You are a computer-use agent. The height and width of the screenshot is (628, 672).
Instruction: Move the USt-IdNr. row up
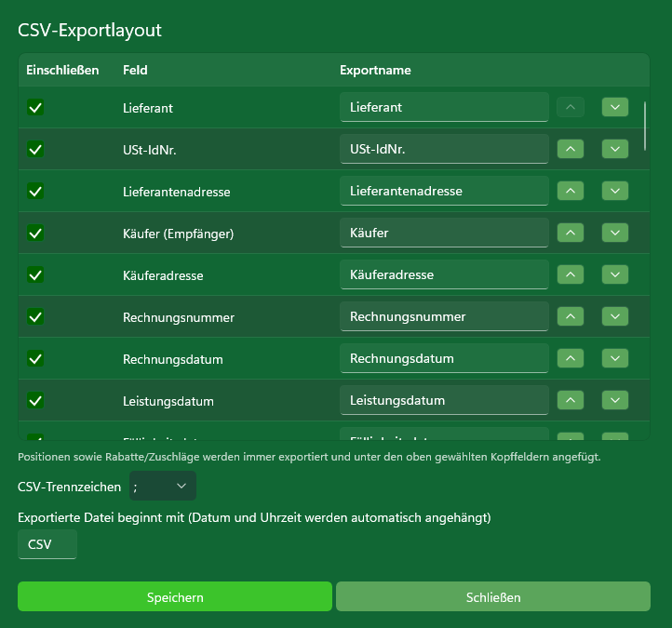coord(571,149)
